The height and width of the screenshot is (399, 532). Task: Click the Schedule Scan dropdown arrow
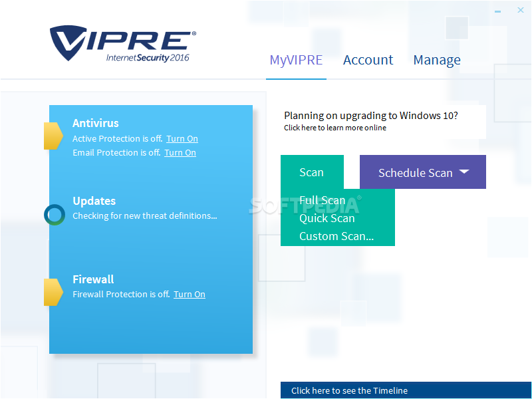coord(464,172)
